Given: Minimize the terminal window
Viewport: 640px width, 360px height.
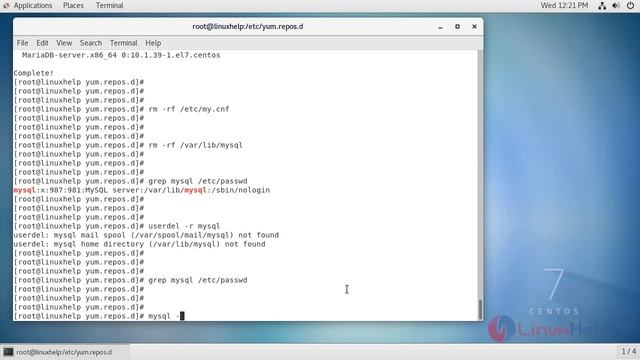Looking at the screenshot, I should pyautogui.click(x=440, y=27).
